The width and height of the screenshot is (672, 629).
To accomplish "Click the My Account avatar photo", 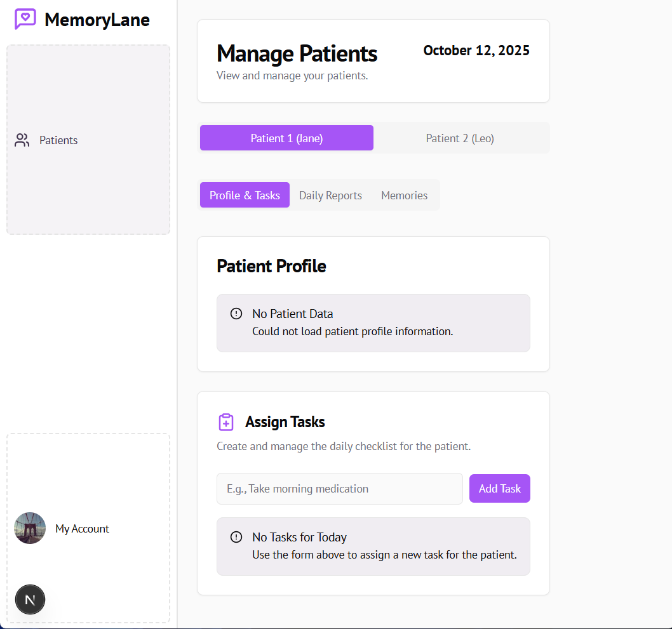I will [x=30, y=528].
